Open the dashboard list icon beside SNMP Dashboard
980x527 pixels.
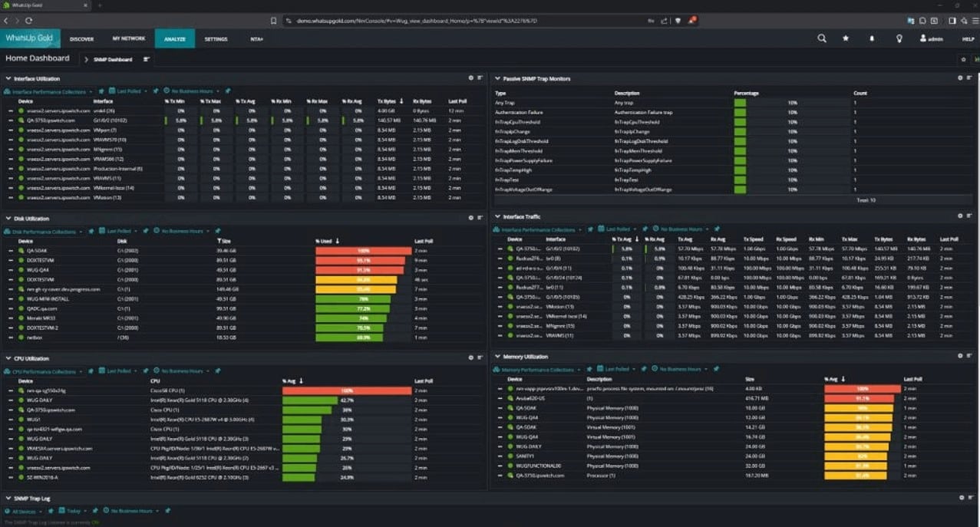click(x=146, y=59)
